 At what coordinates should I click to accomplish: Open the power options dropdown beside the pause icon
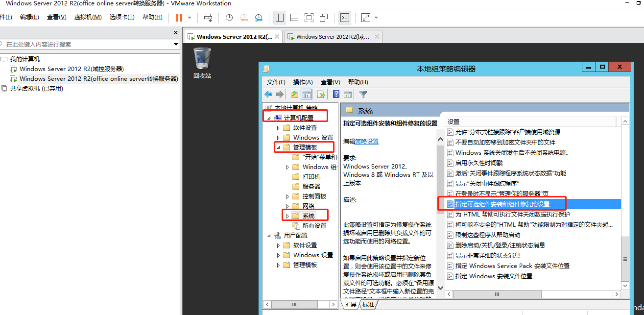click(190, 18)
